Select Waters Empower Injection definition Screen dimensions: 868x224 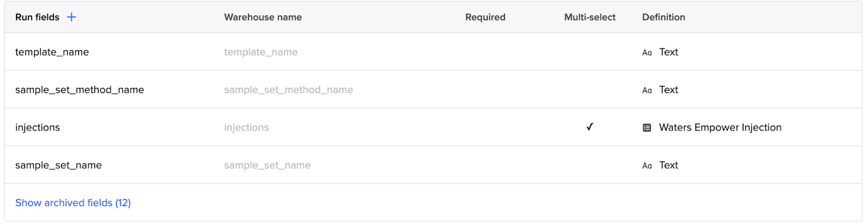[720, 127]
